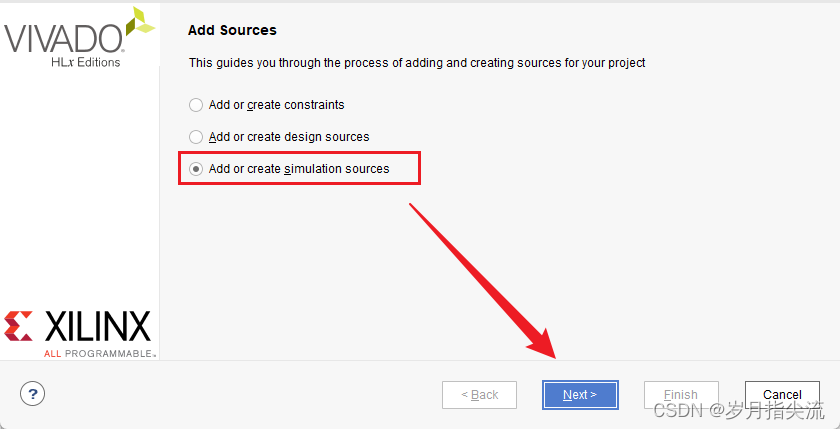
Task: Cancel the Add Sources wizard
Action: 782,395
